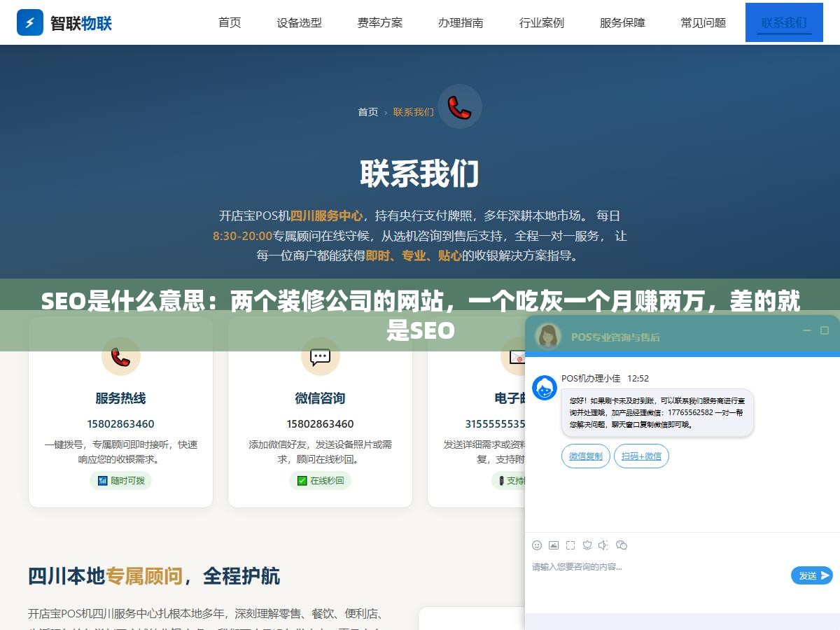Minimize the POS chat window
This screenshot has height=630, width=840.
click(806, 330)
